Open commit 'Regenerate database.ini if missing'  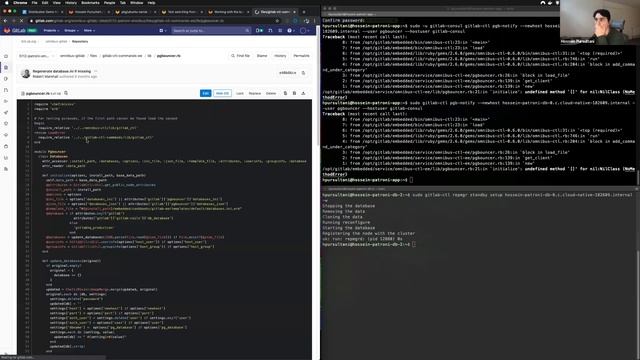[62, 71]
